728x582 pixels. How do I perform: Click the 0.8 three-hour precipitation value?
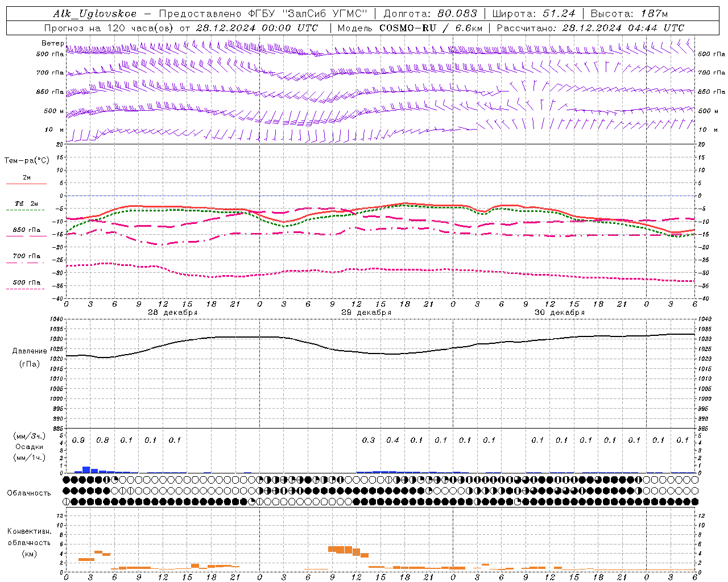[102, 440]
